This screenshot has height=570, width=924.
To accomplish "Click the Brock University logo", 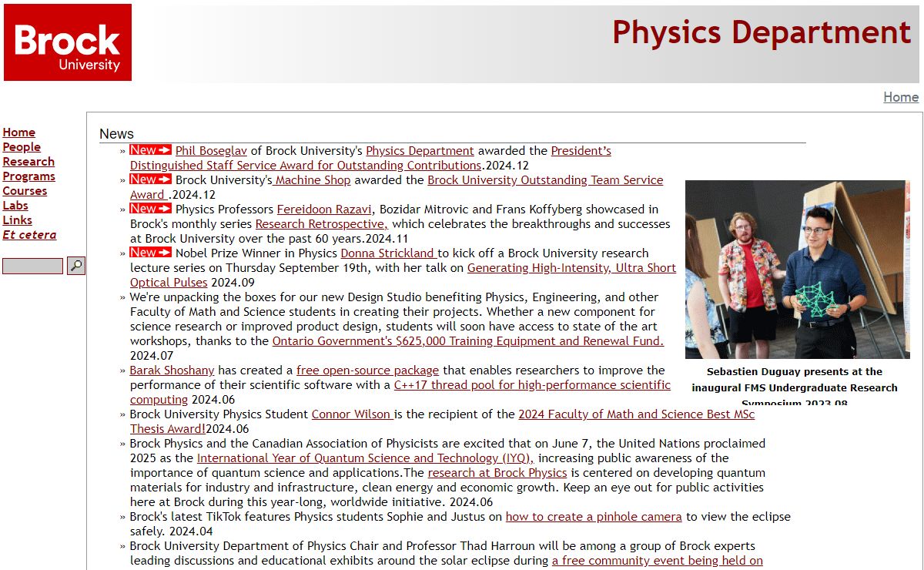I will click(x=68, y=42).
